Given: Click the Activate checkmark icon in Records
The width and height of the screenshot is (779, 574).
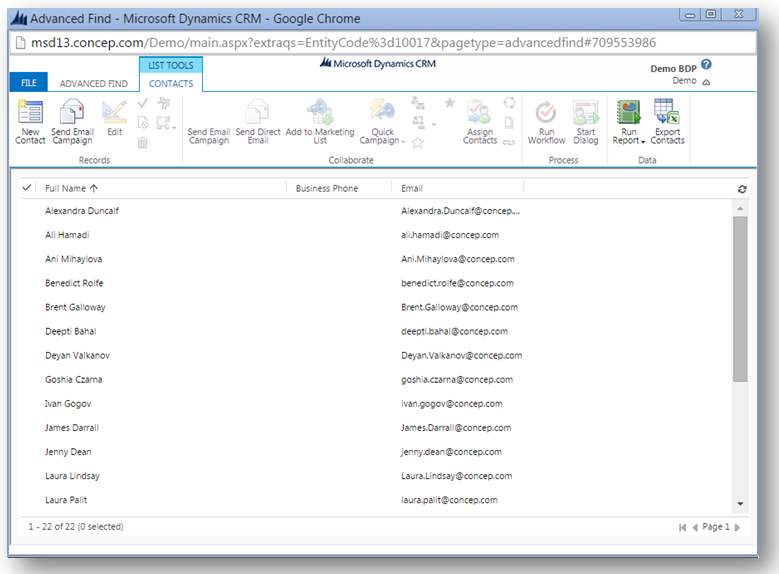Looking at the screenshot, I should [143, 103].
